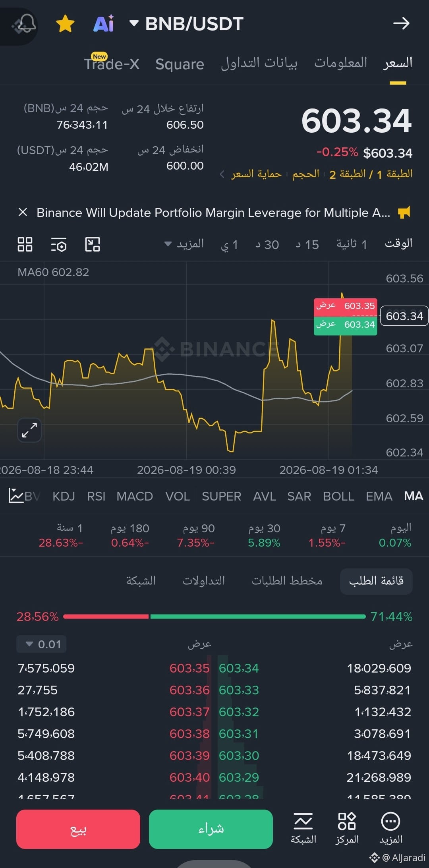Tap the 30 يوم 5.89% performance

(x=264, y=535)
